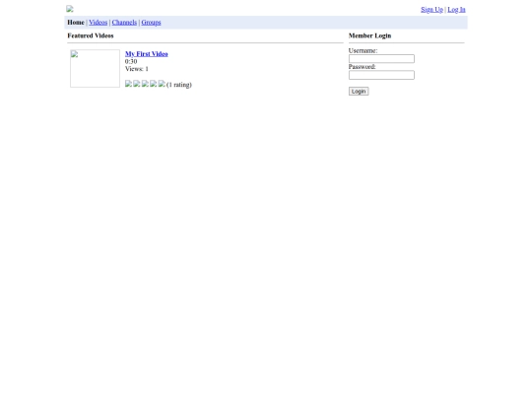
Task: Click the (1 rating) text
Action: [179, 85]
